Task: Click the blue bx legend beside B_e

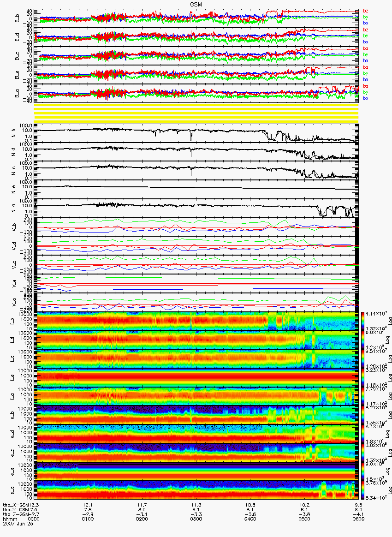Action: [x=365, y=79]
